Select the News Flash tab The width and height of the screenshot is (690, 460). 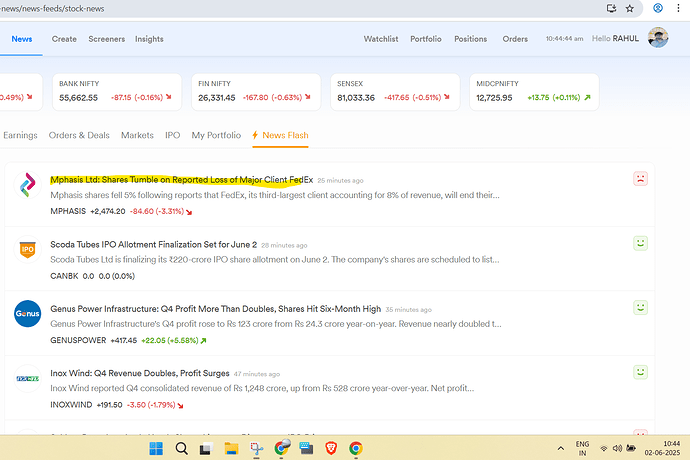click(x=280, y=135)
